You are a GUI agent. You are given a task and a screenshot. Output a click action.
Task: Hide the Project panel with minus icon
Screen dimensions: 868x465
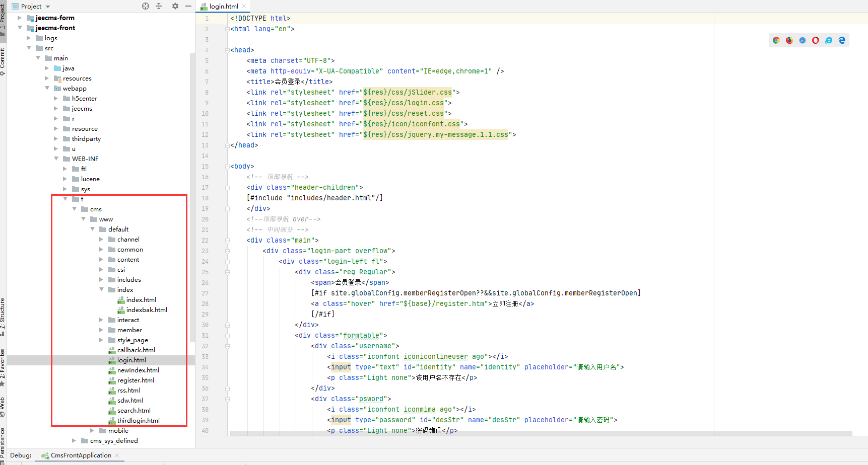(188, 6)
